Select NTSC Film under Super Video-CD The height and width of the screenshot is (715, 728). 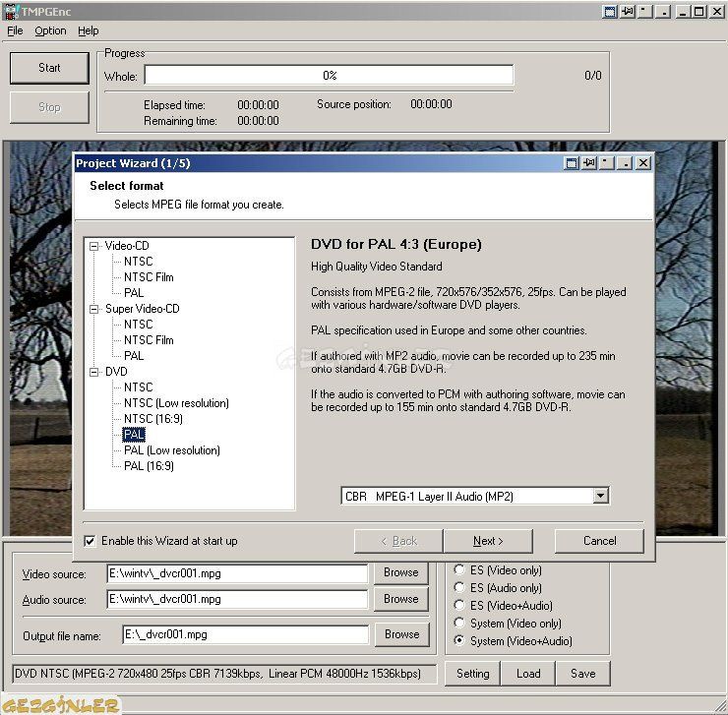pyautogui.click(x=149, y=340)
